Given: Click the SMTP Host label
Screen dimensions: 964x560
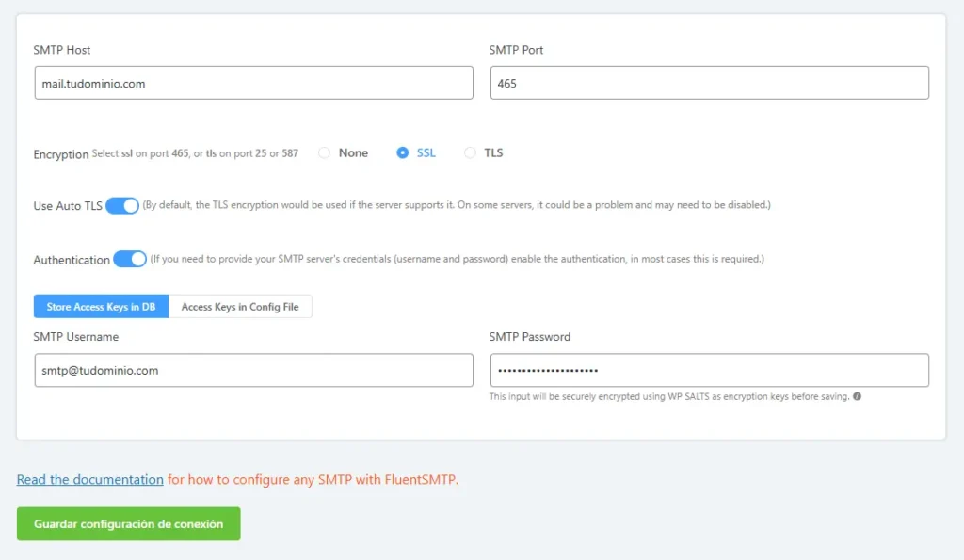Looking at the screenshot, I should click(61, 50).
